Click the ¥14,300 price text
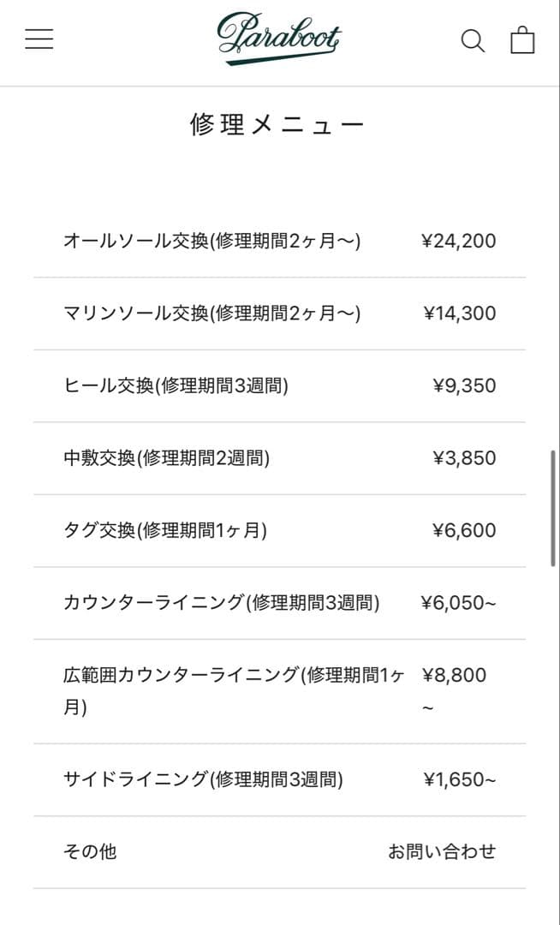 (x=458, y=313)
